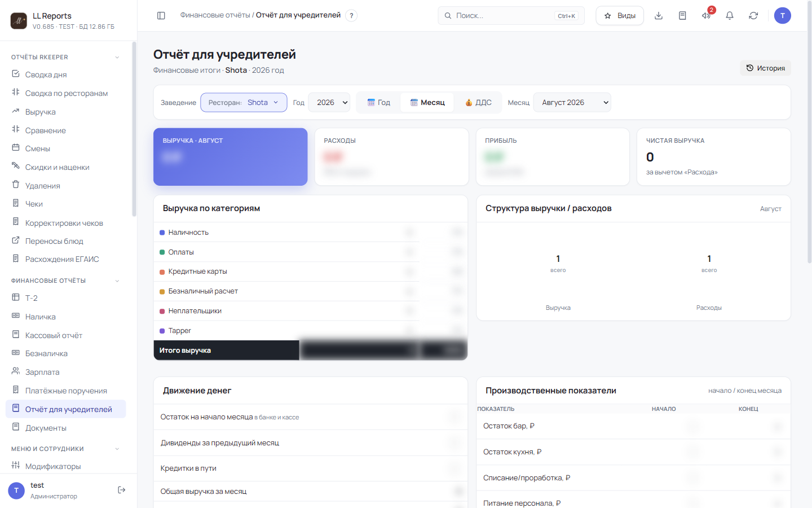
Task: Open Модификаторы in sidebar
Action: (x=65, y=466)
